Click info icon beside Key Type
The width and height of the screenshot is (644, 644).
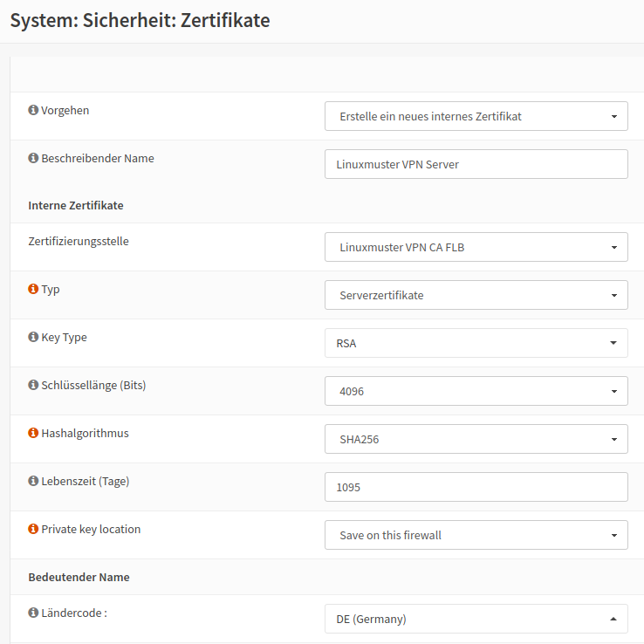click(x=33, y=337)
